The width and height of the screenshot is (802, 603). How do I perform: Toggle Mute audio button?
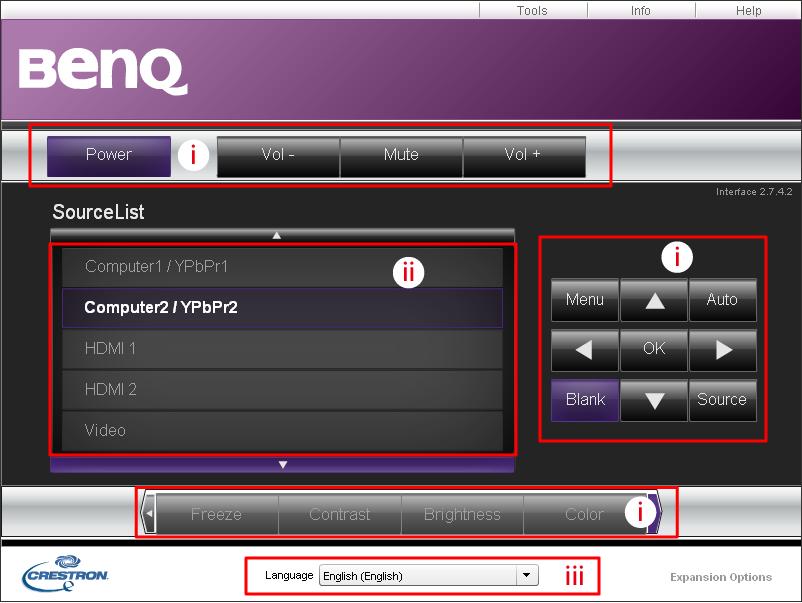point(401,157)
